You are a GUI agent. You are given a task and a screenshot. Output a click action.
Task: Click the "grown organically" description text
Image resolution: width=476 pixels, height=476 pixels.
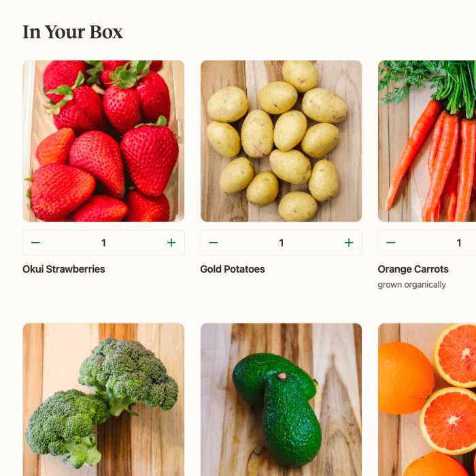click(x=411, y=285)
